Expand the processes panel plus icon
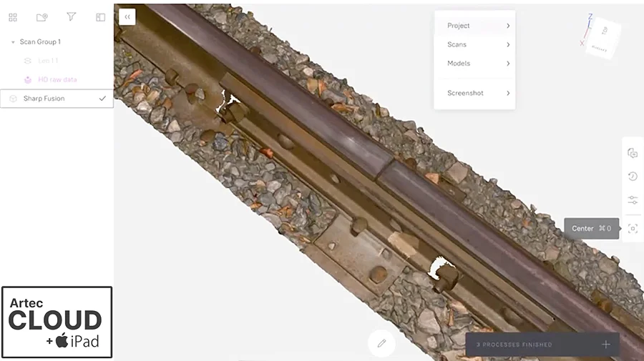 click(605, 345)
